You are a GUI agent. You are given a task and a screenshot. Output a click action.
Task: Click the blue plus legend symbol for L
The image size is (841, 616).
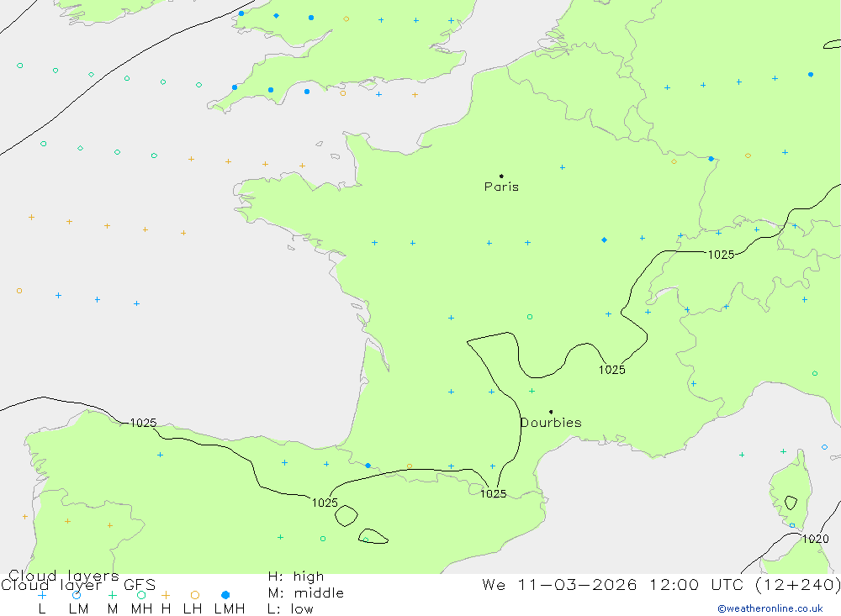pyautogui.click(x=42, y=595)
